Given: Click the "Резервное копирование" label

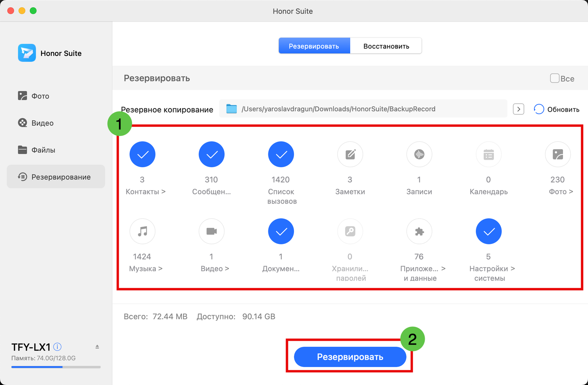Looking at the screenshot, I should click(x=167, y=109).
